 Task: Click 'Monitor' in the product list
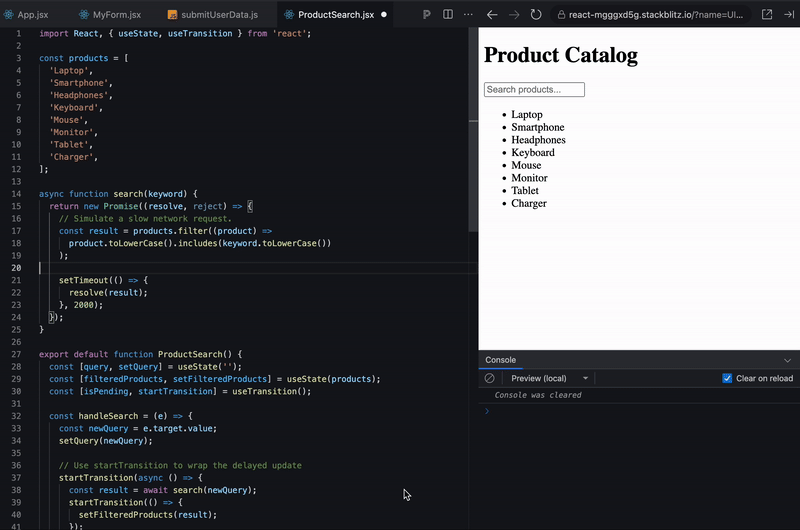pos(529,178)
